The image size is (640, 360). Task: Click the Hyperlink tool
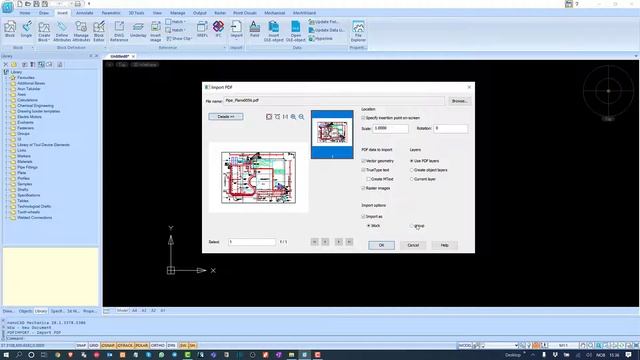click(321, 39)
